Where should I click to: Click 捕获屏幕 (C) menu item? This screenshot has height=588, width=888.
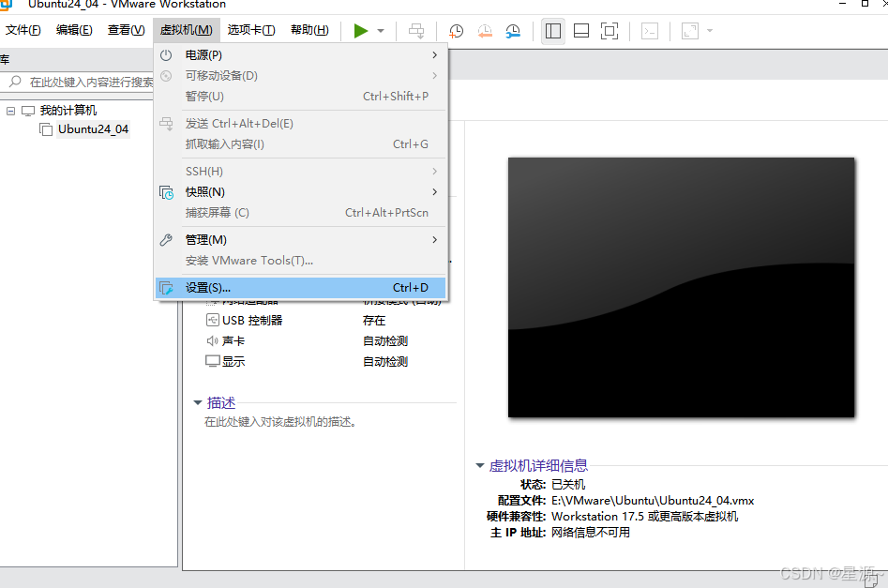pyautogui.click(x=300, y=213)
